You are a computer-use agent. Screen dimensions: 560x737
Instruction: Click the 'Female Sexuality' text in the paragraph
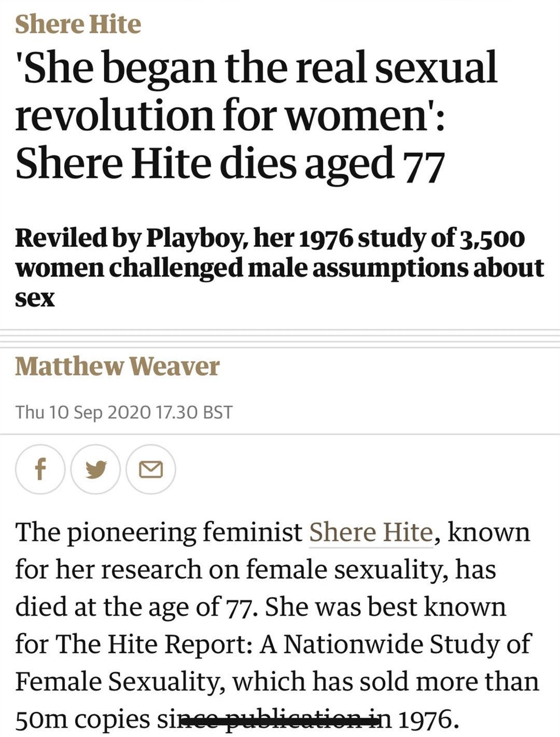118,682
